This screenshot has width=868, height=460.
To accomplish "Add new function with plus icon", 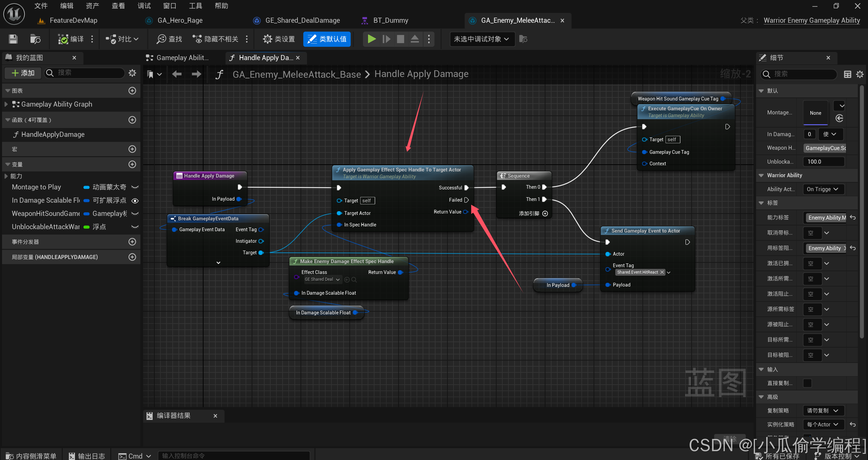I will click(x=132, y=120).
